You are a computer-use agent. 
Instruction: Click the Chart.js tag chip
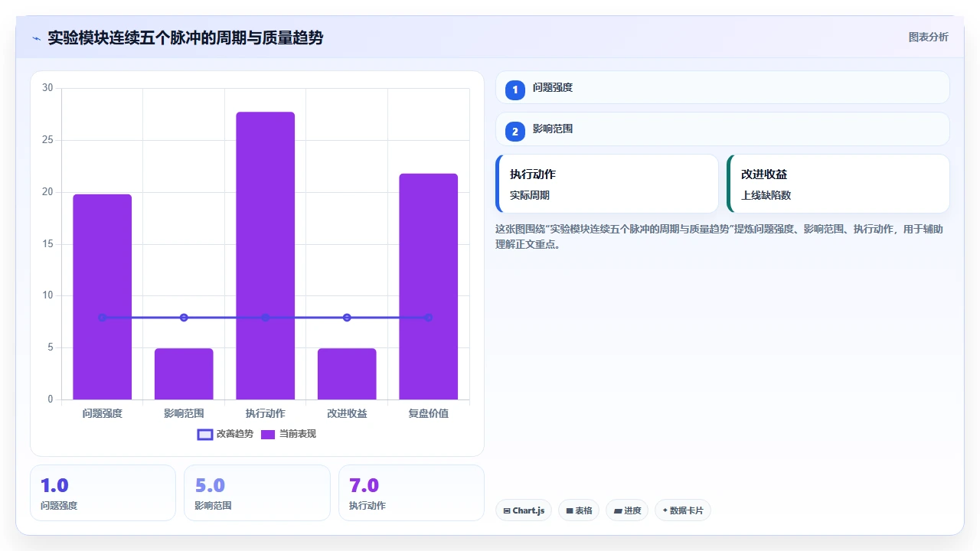click(524, 510)
